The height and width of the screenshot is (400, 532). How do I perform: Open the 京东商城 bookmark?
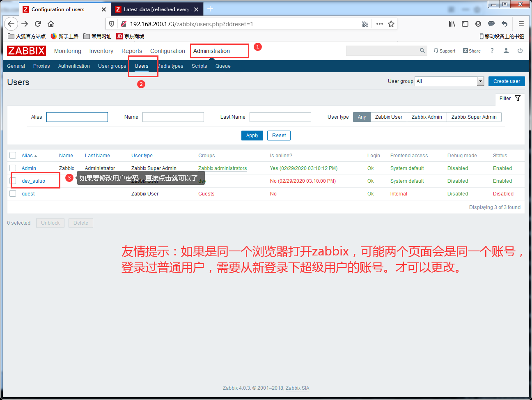pos(130,36)
